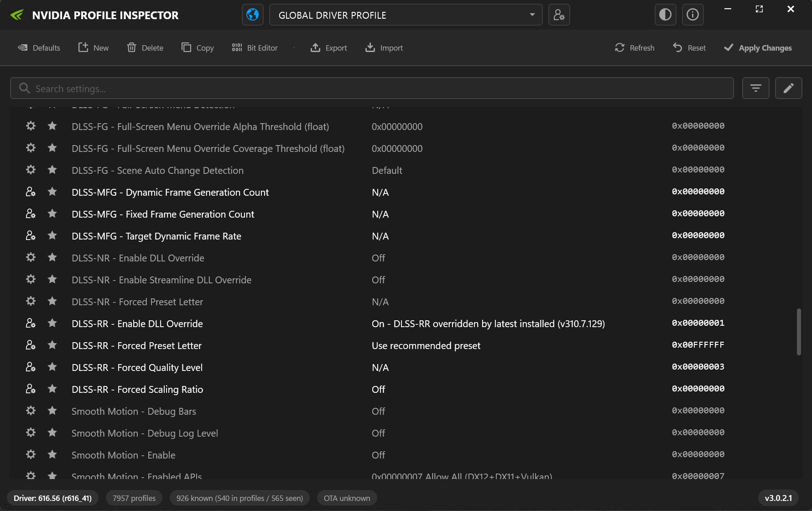Copy the profile using Copy button
The image size is (812, 511).
(x=198, y=47)
